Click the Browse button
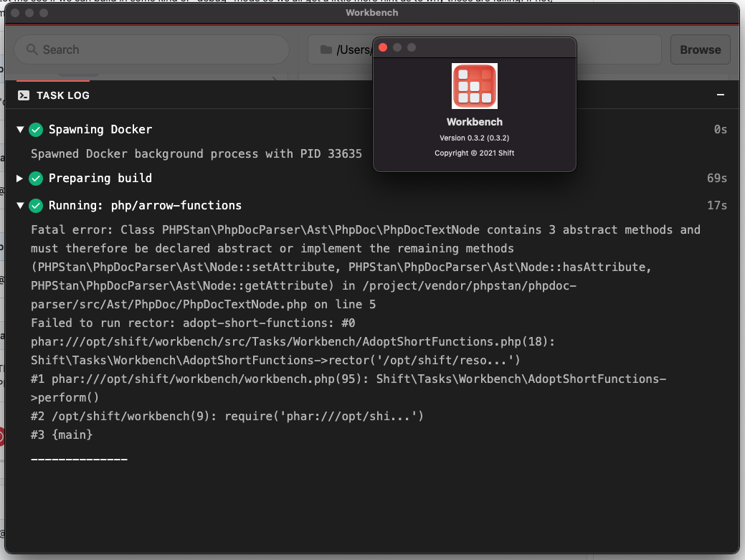 pos(700,49)
